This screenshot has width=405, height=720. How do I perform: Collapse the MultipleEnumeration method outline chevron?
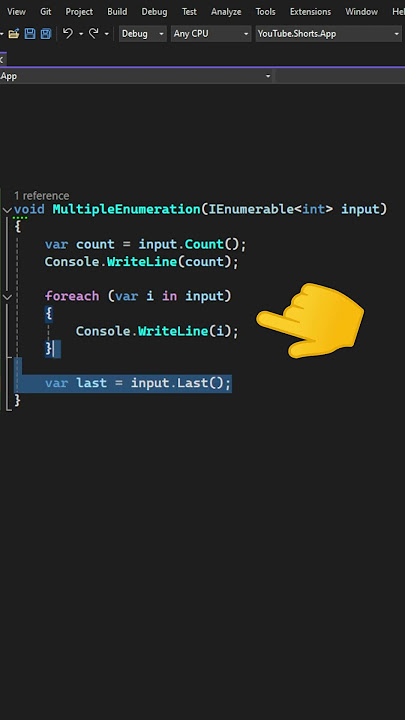[7, 210]
